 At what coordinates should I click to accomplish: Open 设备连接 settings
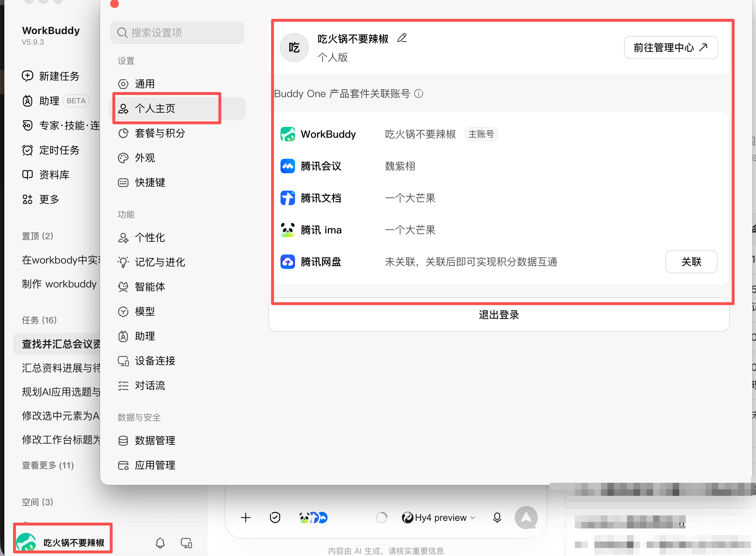pos(177,361)
